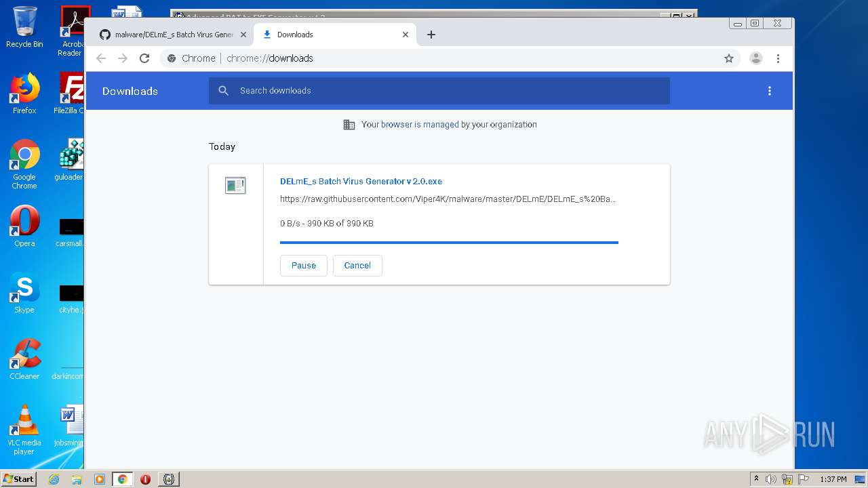Open the media player taskbar icon

click(100, 479)
